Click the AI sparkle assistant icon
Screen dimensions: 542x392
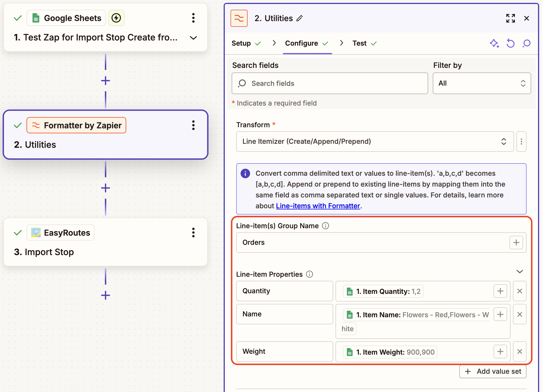click(494, 43)
